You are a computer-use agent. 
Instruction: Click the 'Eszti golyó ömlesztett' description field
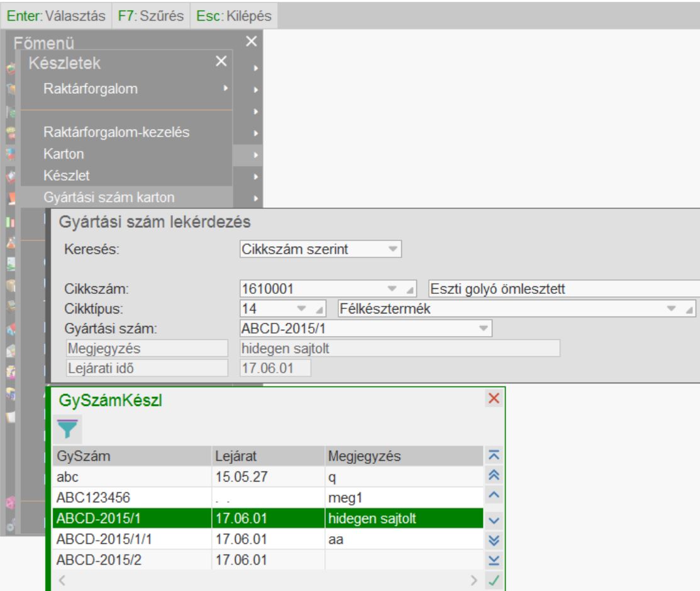tap(564, 288)
